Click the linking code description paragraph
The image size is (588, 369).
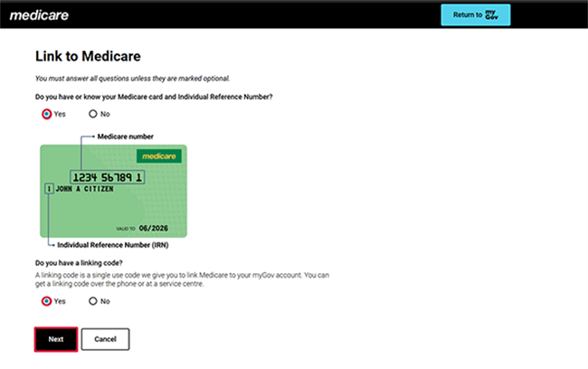(181, 279)
